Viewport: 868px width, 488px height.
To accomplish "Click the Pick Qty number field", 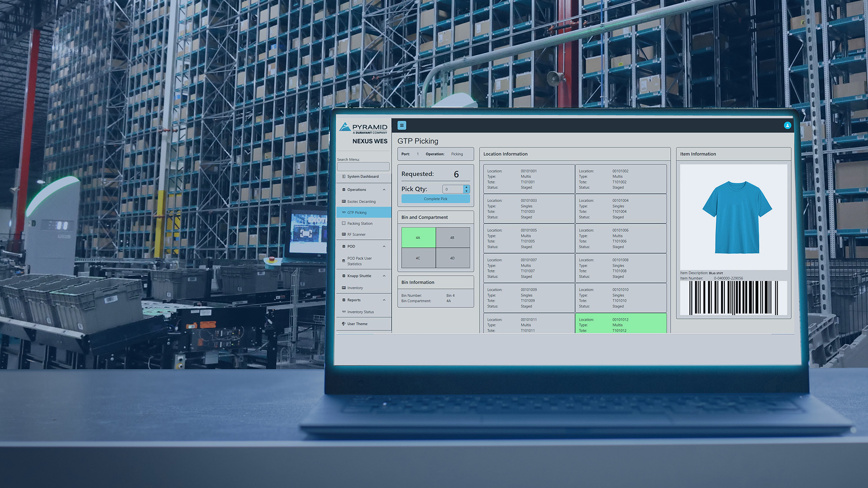I will click(x=453, y=189).
